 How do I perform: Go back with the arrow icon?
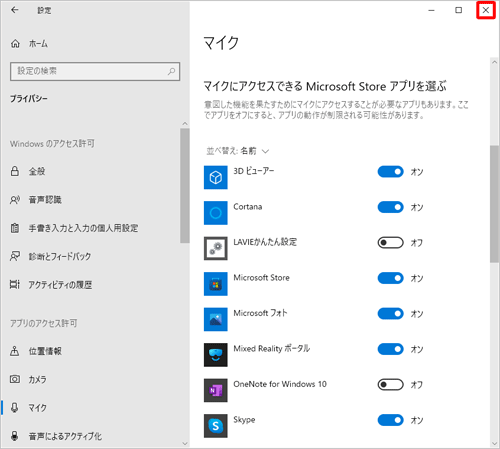pyautogui.click(x=14, y=10)
